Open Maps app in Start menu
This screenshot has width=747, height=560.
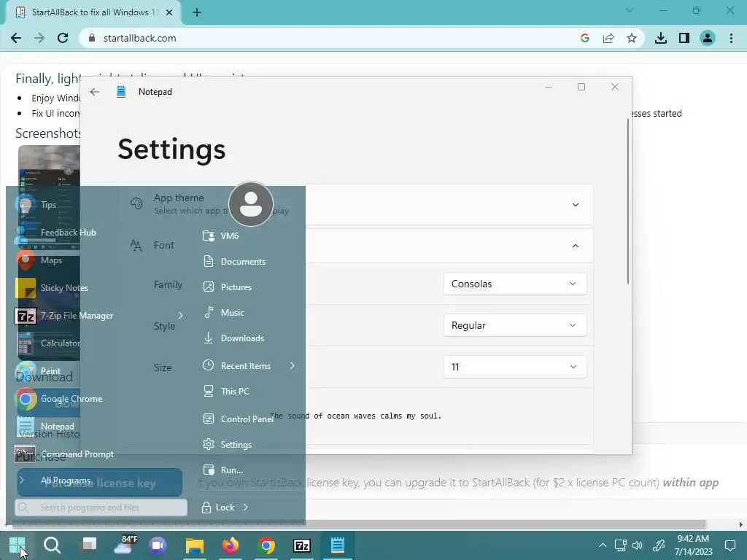point(51,260)
